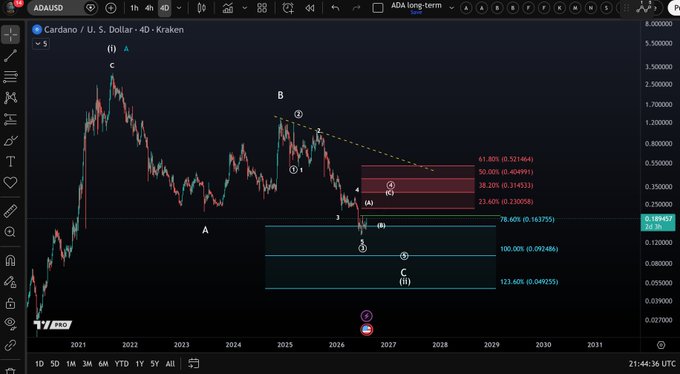Image resolution: width=680 pixels, height=374 pixels.
Task: Click the trash remove objects icon
Action: [x=10, y=370]
